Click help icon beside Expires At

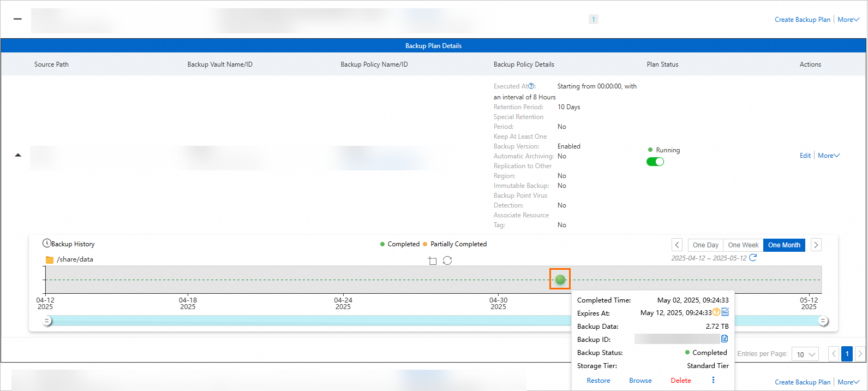pos(716,312)
